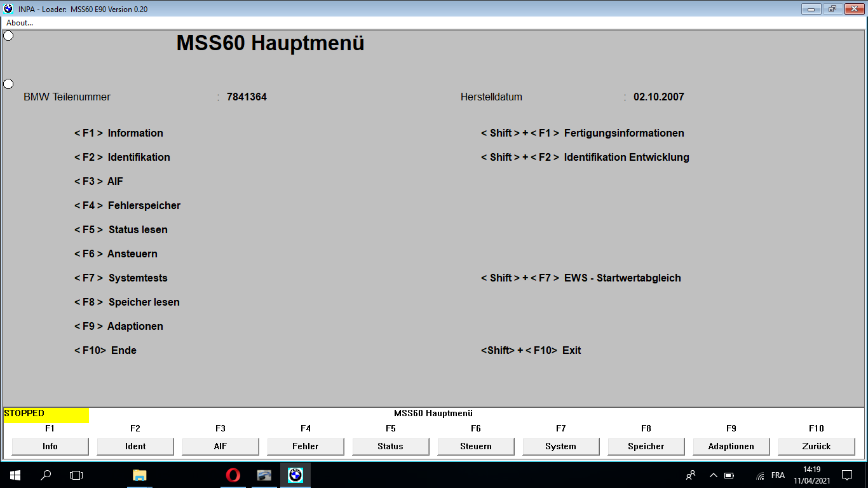Click the 'MSS60 Hauptmenü' large heading
The width and height of the screenshot is (868, 488).
(x=270, y=43)
